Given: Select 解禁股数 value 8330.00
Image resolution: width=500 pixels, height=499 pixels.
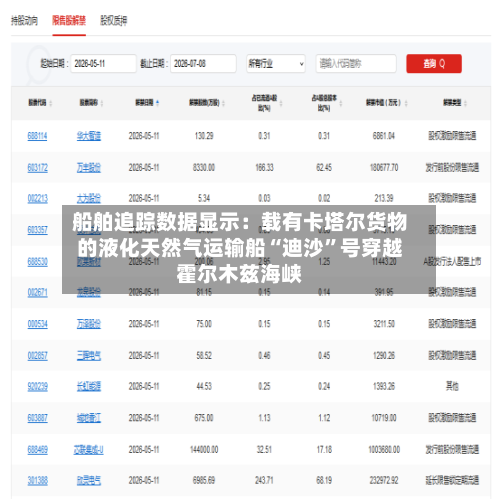Looking at the screenshot, I should [204, 167].
